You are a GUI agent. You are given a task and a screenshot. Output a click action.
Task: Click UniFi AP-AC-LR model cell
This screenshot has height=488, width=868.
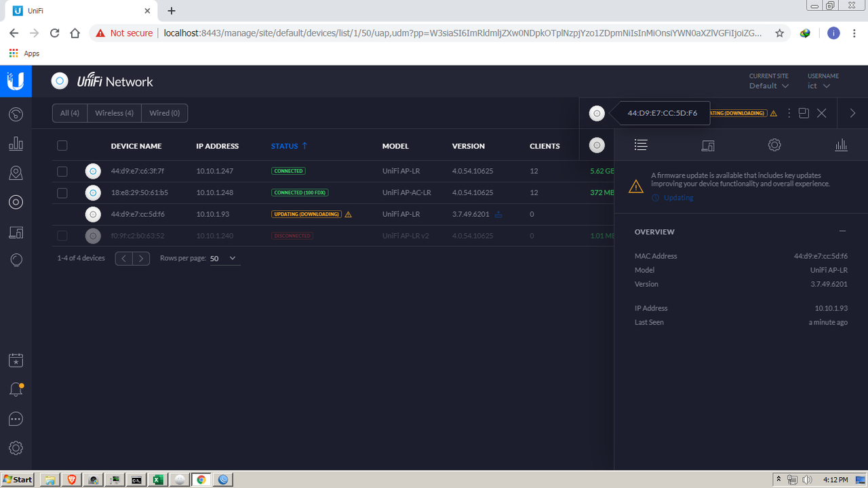coord(406,193)
